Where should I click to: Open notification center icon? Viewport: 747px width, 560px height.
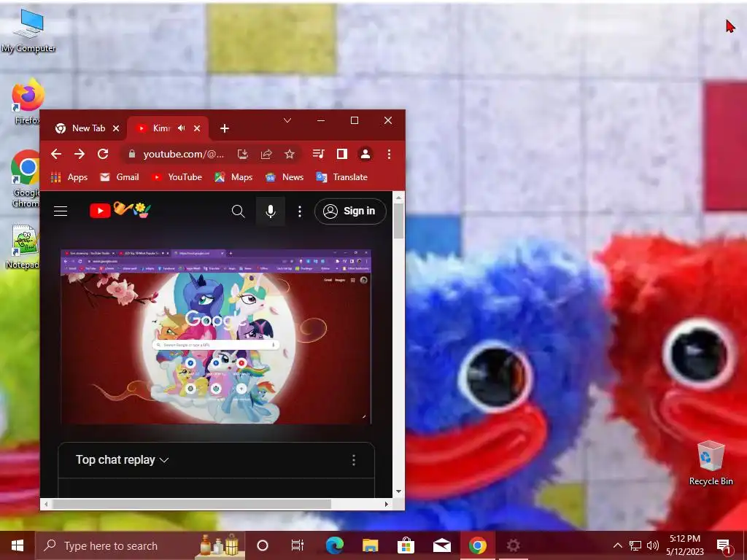[x=724, y=545]
